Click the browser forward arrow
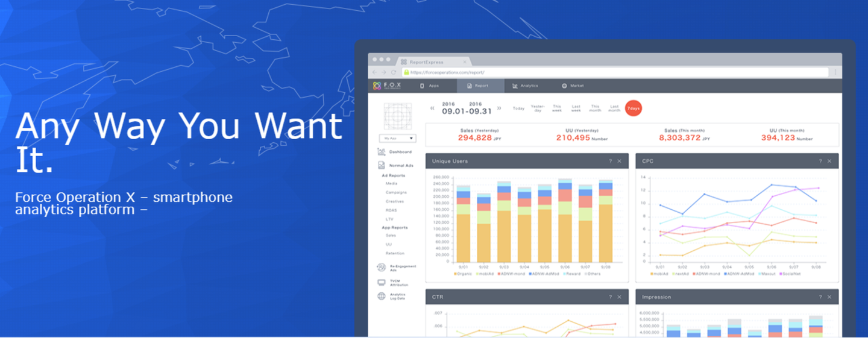This screenshot has height=349, width=868. coord(384,72)
